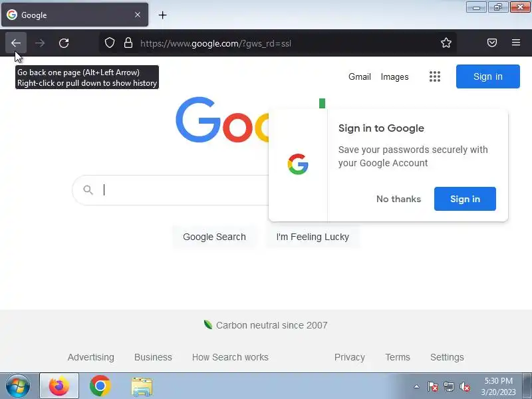Screen dimensions: 532x399
Task: Open the Google apps grid icon
Action: click(x=435, y=76)
